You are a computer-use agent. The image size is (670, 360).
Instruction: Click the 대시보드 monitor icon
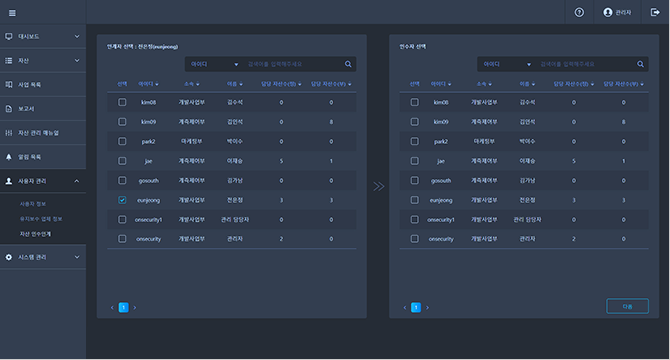click(x=9, y=36)
